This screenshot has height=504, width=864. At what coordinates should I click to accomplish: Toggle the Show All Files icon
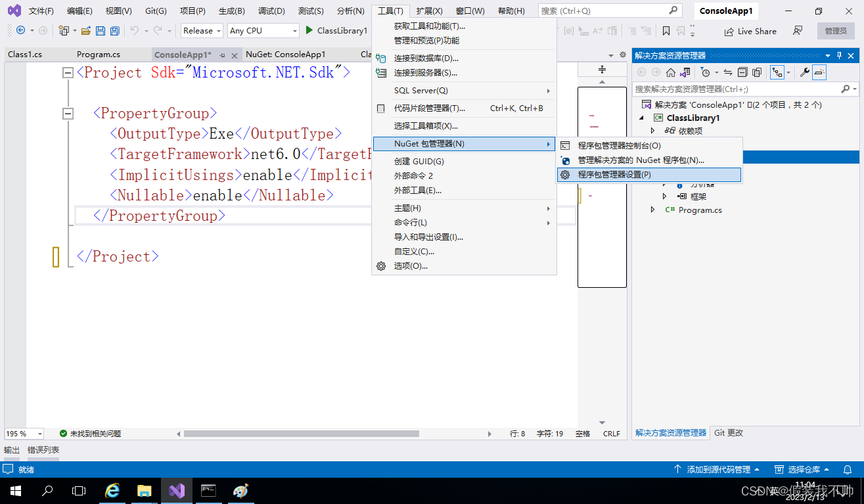click(757, 72)
